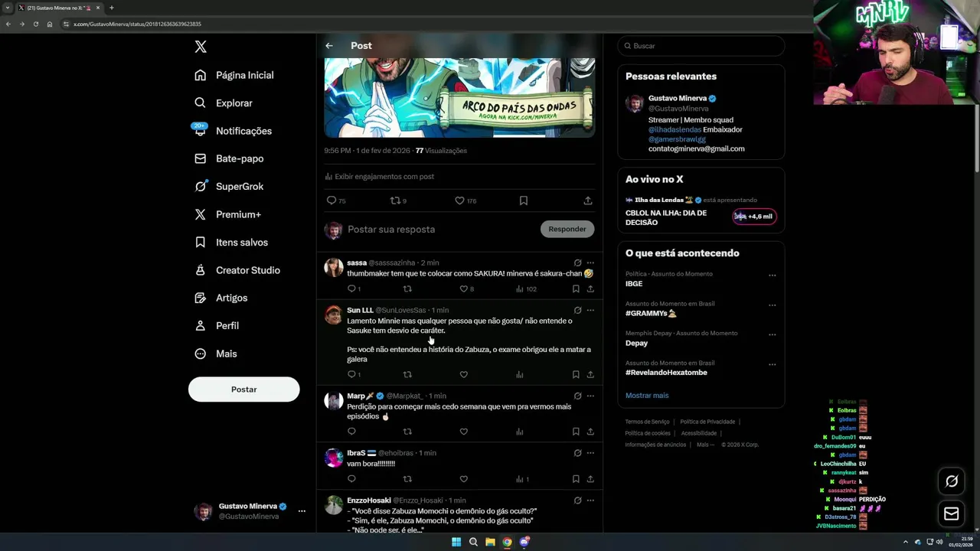Open more options on EnzzoHosaki's reply
The image size is (980, 551).
click(x=590, y=500)
